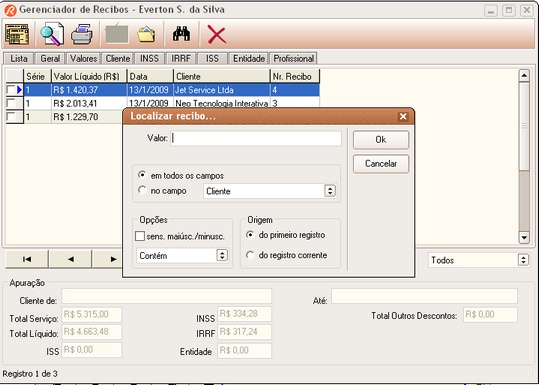The image size is (539, 385).
Task: Check the R$ 1.229,70 row checkbox
Action: coord(11,117)
